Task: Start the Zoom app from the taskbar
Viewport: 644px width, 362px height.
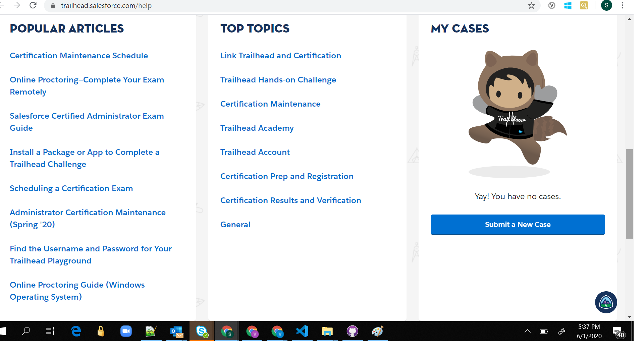Action: tap(126, 331)
